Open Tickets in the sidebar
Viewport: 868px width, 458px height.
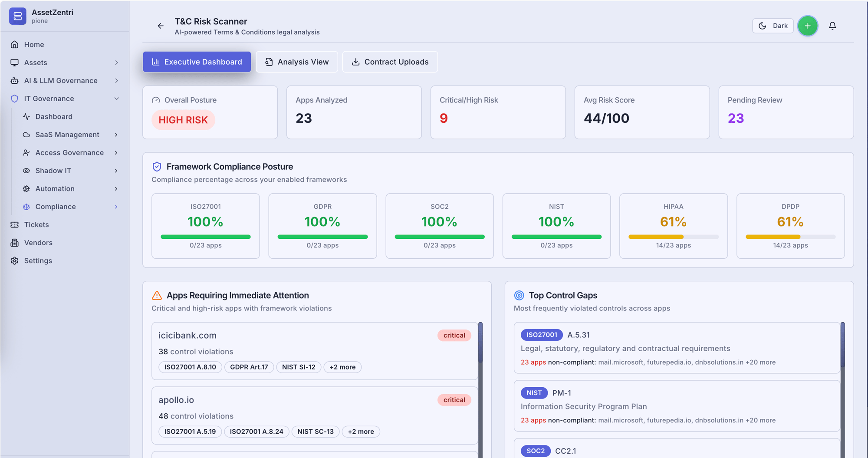click(x=65, y=225)
